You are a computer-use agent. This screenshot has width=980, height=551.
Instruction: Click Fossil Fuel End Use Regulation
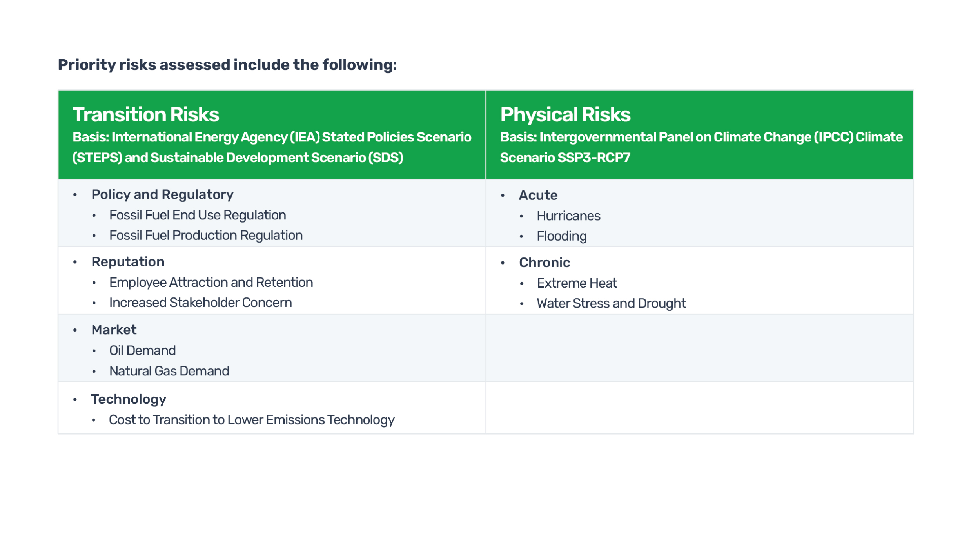(x=198, y=215)
